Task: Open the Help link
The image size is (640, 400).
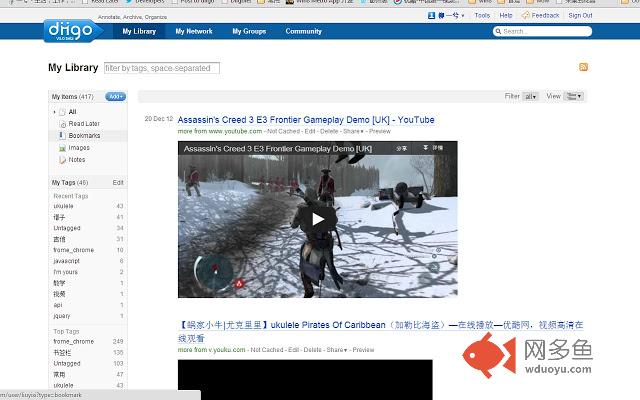Action: coord(506,16)
